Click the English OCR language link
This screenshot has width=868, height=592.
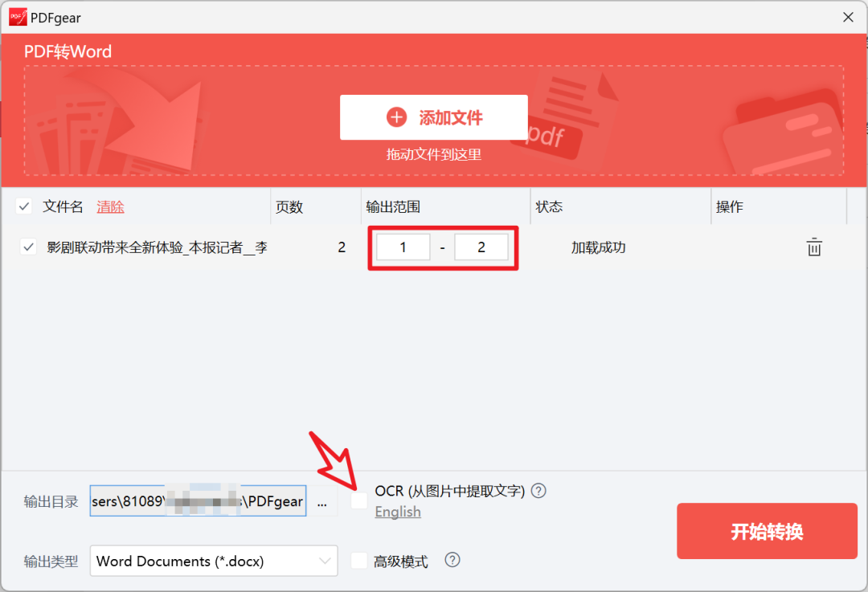pyautogui.click(x=398, y=512)
